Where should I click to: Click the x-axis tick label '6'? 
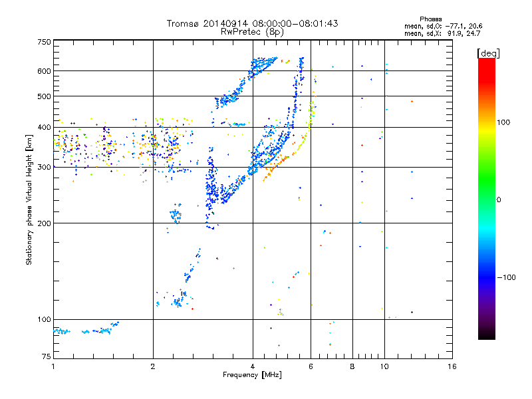click(311, 366)
